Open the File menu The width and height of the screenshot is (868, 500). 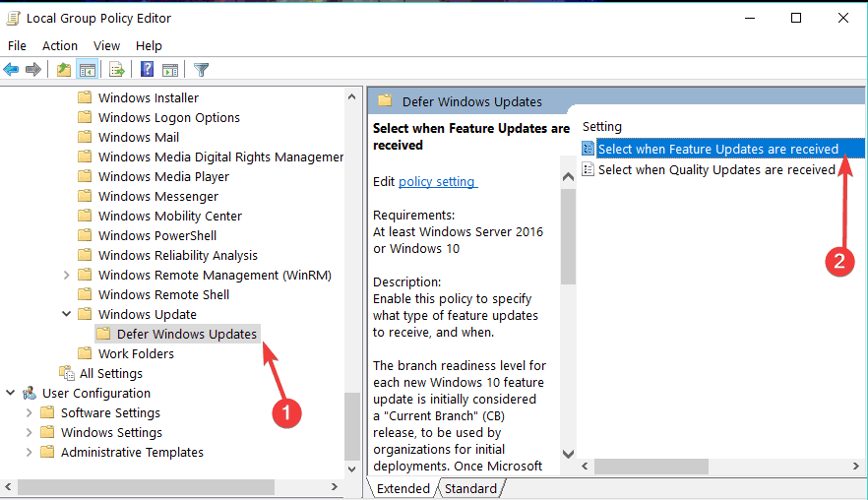pyautogui.click(x=17, y=46)
